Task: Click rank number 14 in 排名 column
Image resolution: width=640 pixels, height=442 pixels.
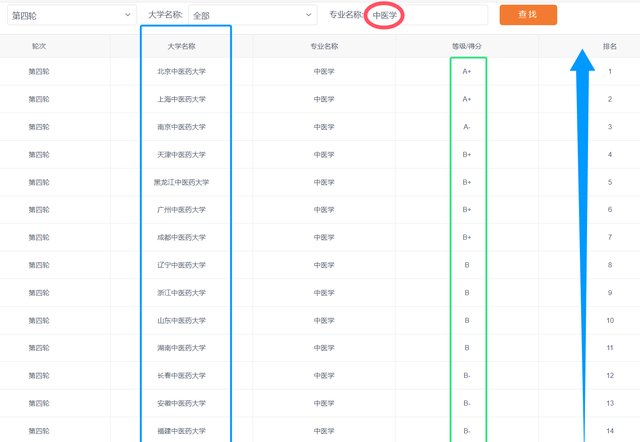Action: point(610,431)
